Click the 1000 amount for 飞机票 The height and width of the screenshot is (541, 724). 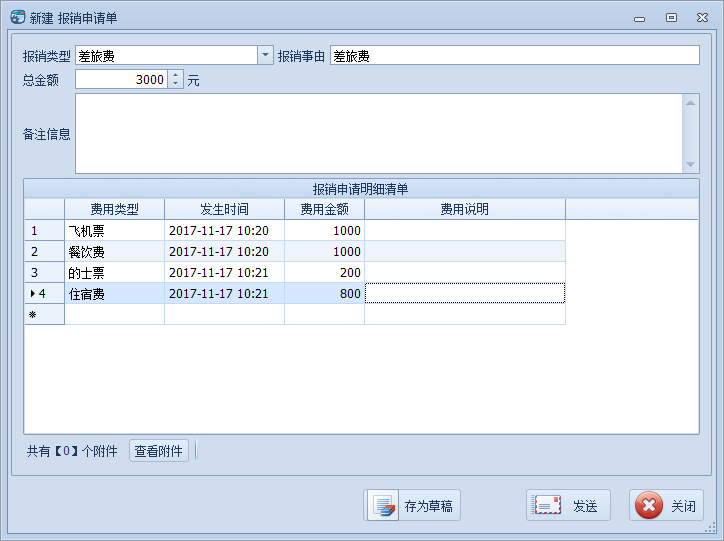pos(325,230)
